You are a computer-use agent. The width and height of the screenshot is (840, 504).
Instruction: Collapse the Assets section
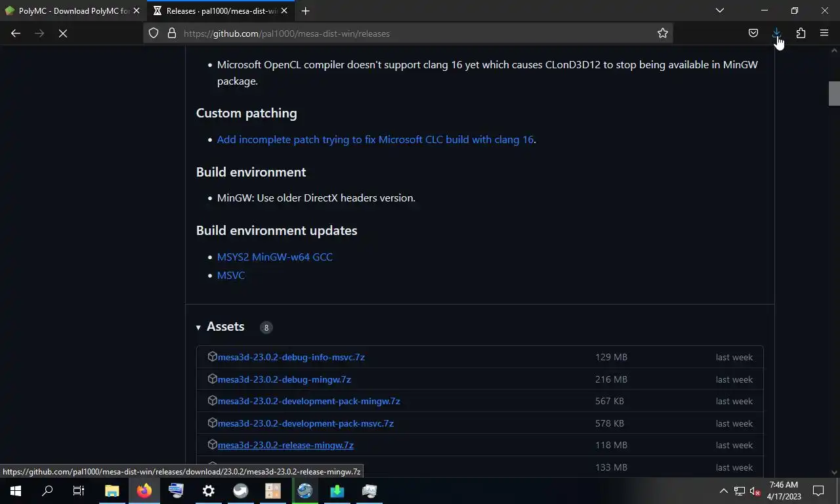click(220, 327)
